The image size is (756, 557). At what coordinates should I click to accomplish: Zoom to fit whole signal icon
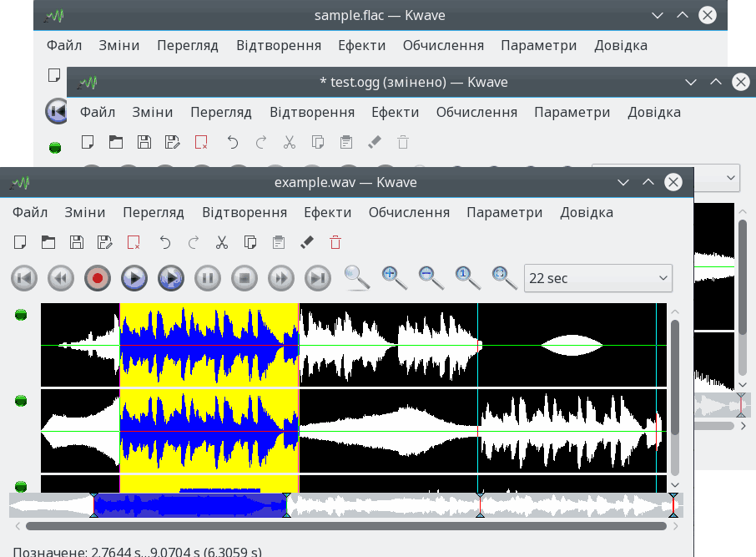point(504,278)
